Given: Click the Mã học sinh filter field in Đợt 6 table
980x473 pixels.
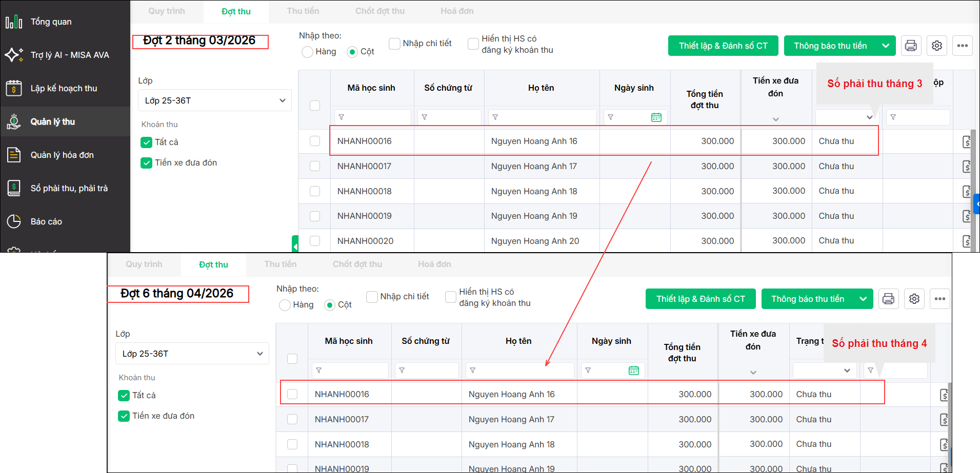Looking at the screenshot, I should pos(350,371).
